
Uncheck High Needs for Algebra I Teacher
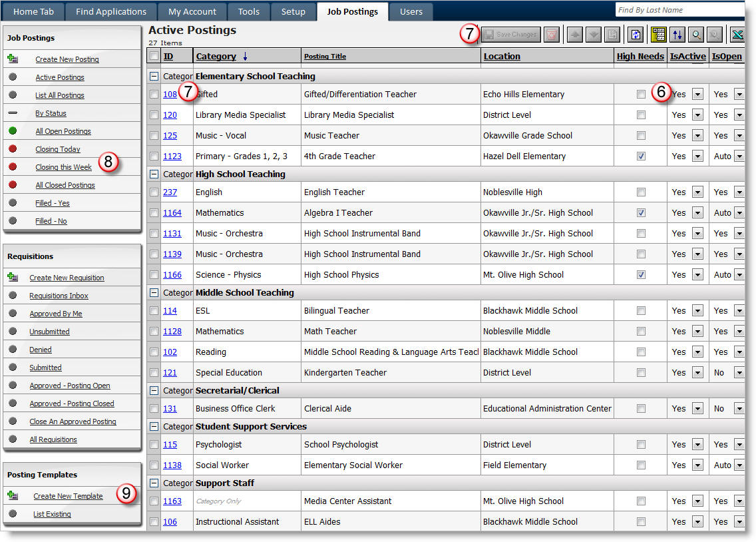pos(641,212)
